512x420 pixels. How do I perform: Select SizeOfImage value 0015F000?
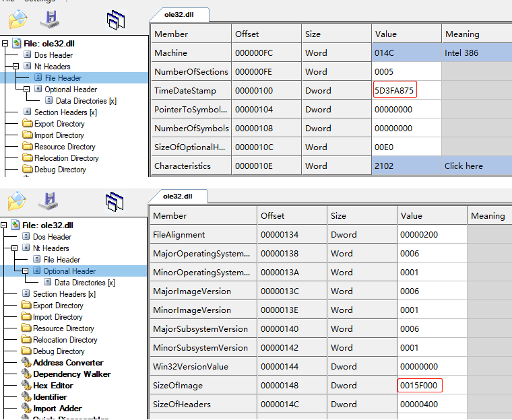pos(432,385)
